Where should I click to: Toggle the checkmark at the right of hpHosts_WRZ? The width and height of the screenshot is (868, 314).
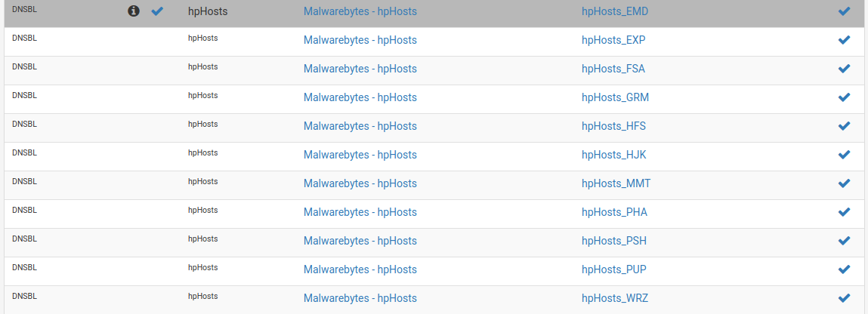click(x=844, y=298)
